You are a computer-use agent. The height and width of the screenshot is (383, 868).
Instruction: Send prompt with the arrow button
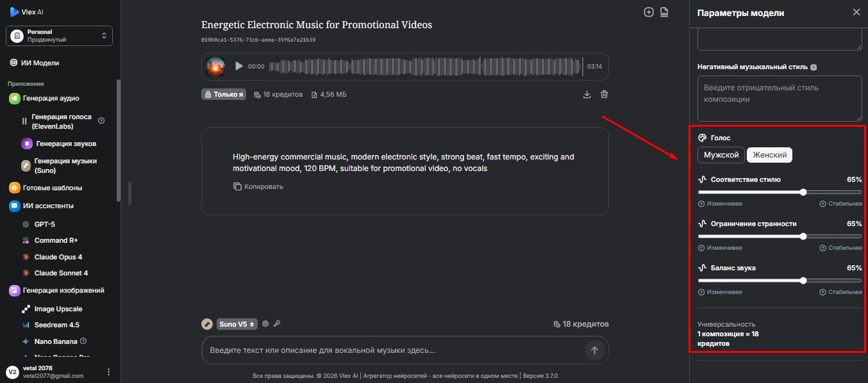[594, 350]
